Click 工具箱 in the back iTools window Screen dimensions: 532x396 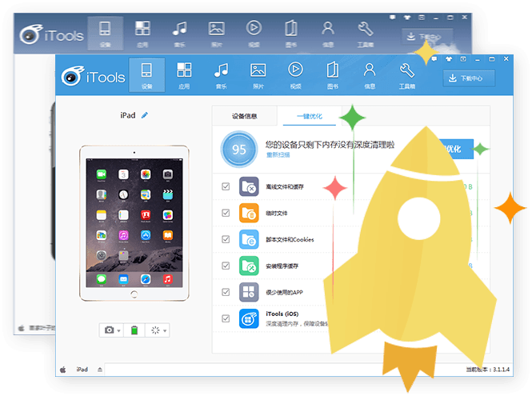366,34
